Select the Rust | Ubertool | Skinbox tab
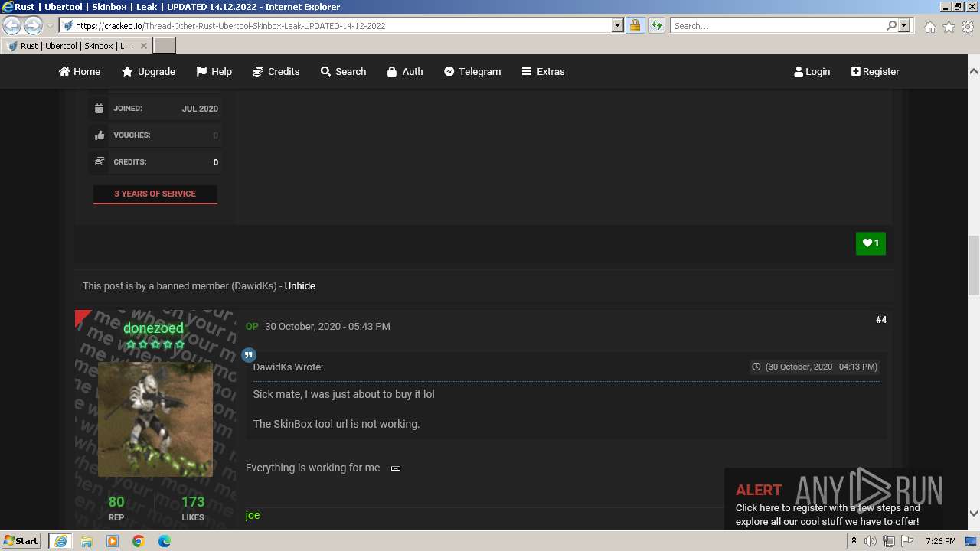 coord(77,46)
